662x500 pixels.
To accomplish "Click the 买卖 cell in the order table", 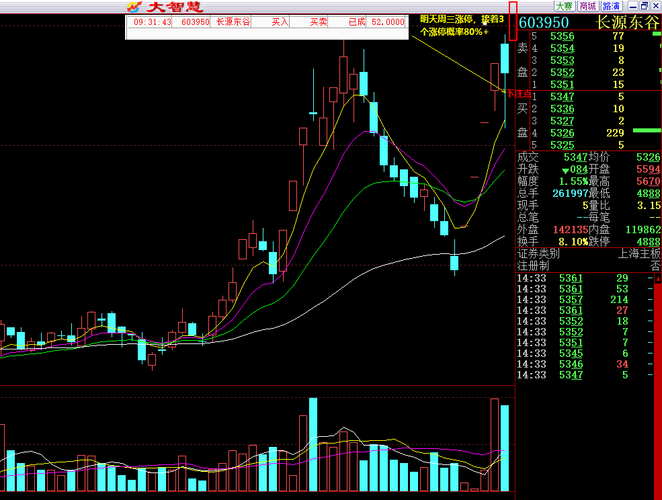I will pyautogui.click(x=318, y=22).
